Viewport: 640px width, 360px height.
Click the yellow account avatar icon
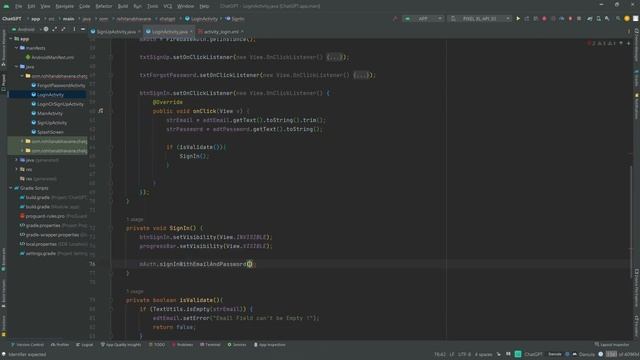click(x=627, y=19)
